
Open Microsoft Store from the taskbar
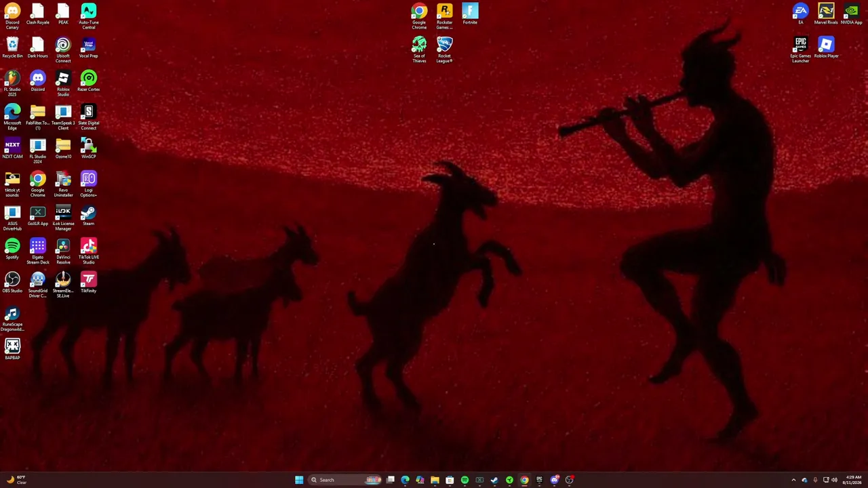(450, 480)
